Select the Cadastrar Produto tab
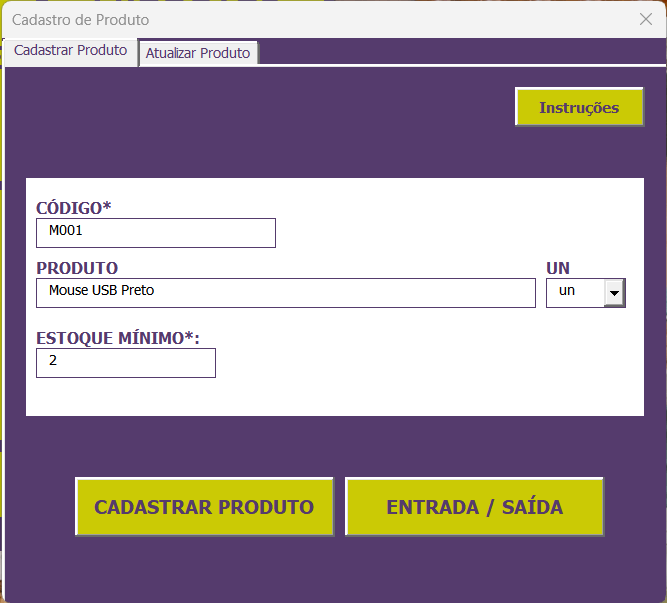 (x=70, y=51)
